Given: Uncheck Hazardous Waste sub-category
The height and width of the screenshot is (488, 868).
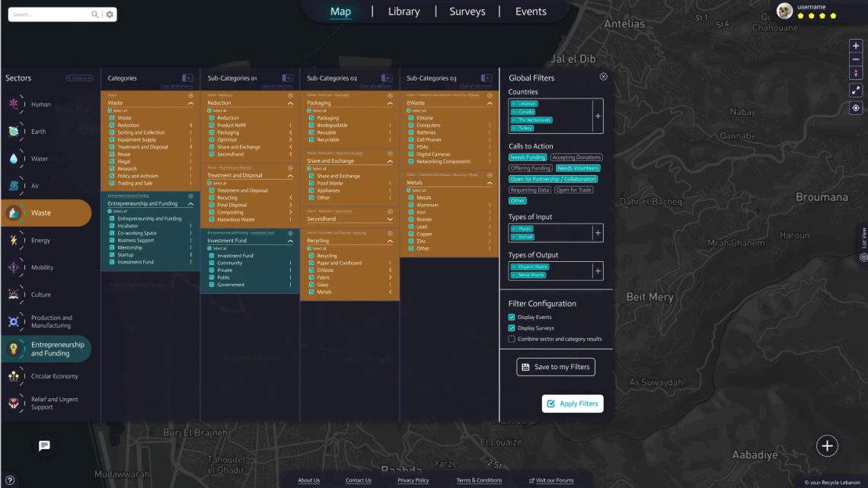Looking at the screenshot, I should (x=212, y=219).
